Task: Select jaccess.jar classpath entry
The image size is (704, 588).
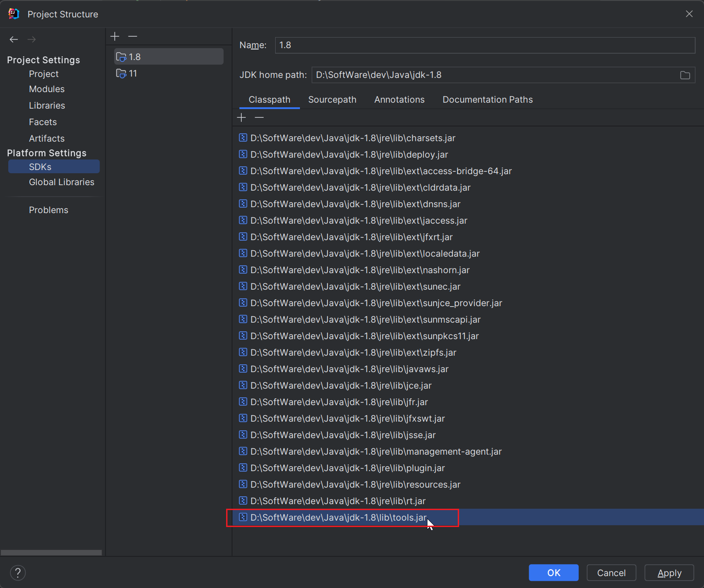Action: point(468,220)
